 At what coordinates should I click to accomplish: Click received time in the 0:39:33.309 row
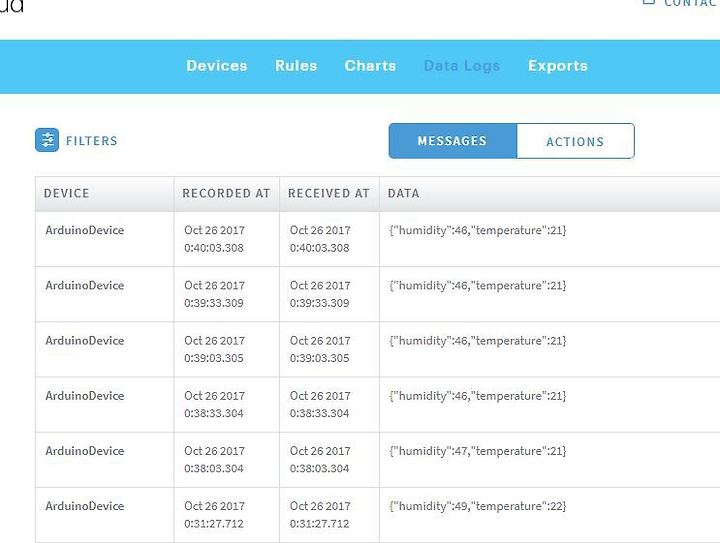(x=320, y=294)
